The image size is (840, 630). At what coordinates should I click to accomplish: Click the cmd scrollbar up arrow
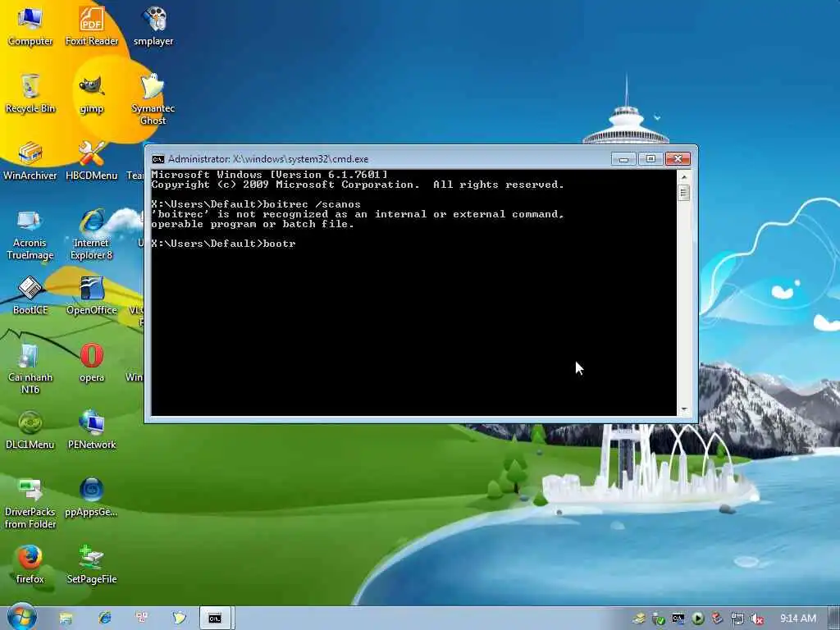click(x=683, y=176)
